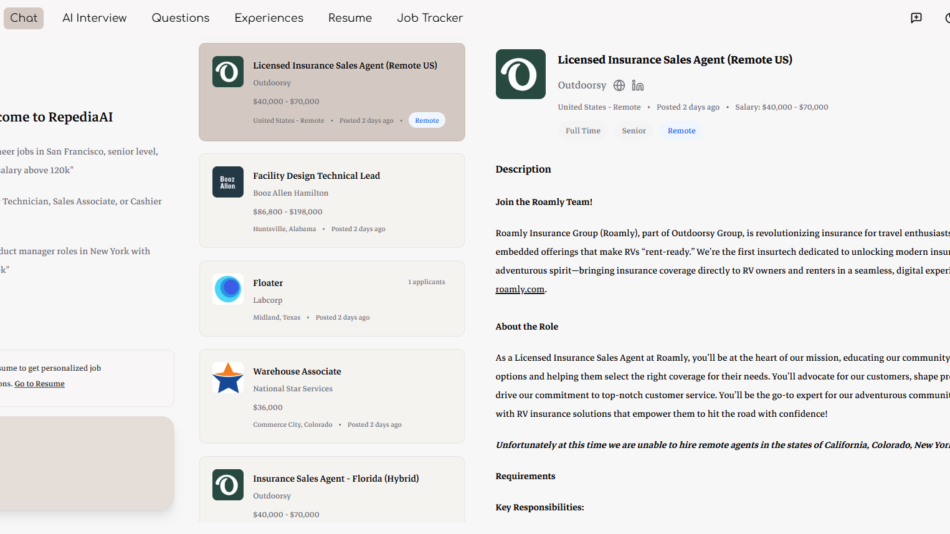Viewport: 950px width, 534px height.
Task: Click the Labcorp Floater logo
Action: pos(228,289)
